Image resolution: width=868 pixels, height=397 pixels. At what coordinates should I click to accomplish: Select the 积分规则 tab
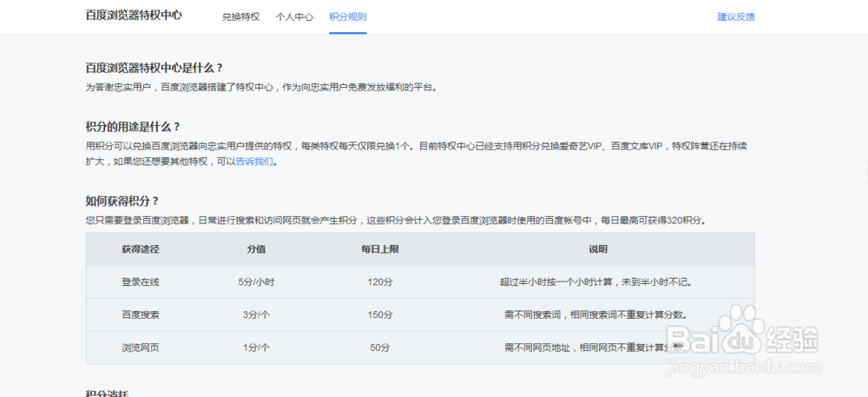point(348,17)
